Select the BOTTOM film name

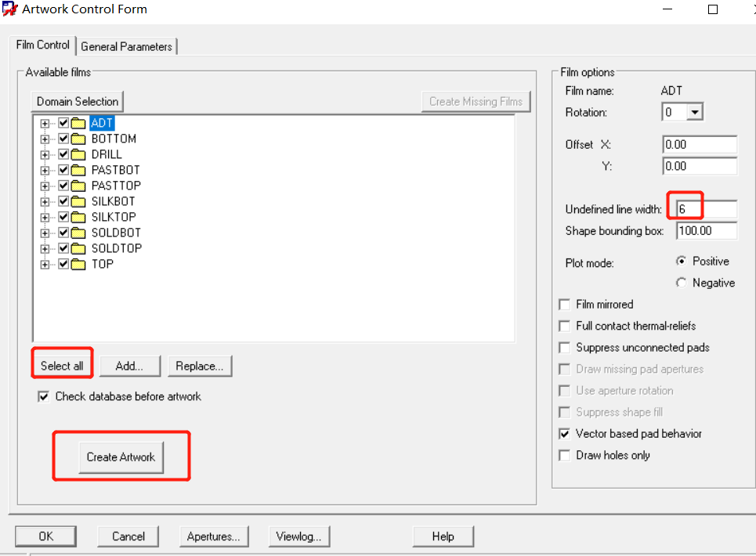(114, 139)
